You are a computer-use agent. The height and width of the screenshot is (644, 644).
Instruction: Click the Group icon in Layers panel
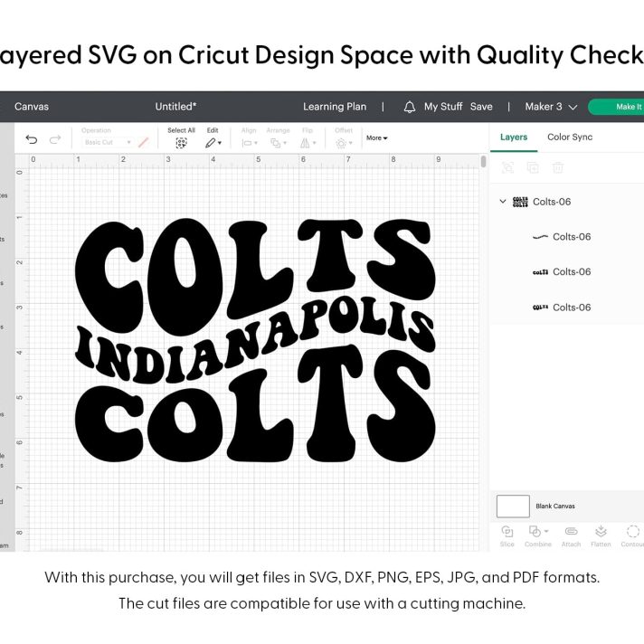tap(507, 167)
